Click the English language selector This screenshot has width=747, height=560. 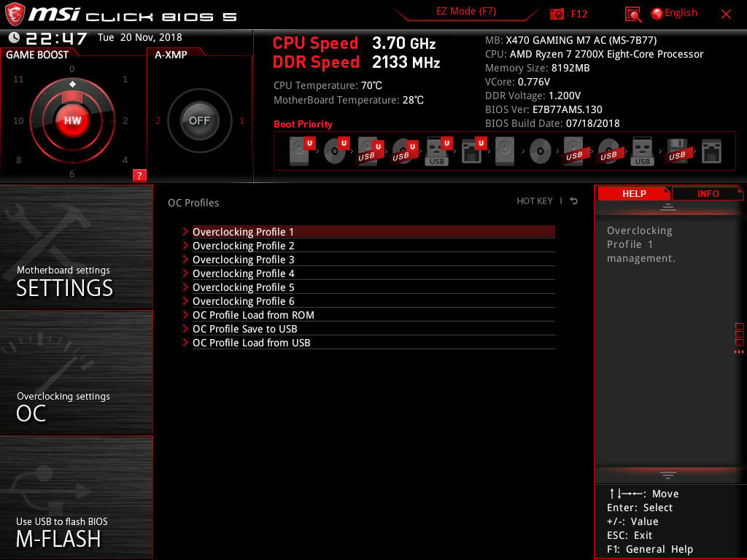681,13
